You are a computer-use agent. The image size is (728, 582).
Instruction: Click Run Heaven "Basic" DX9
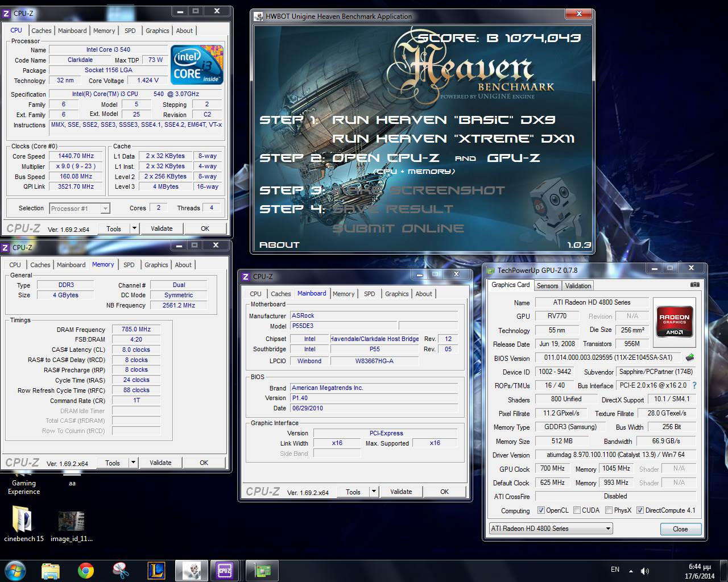pyautogui.click(x=444, y=120)
